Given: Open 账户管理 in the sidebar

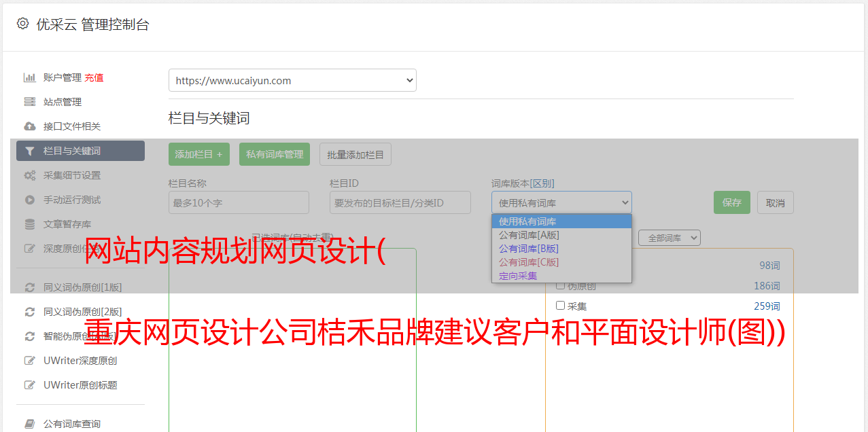Looking at the screenshot, I should (63, 77).
